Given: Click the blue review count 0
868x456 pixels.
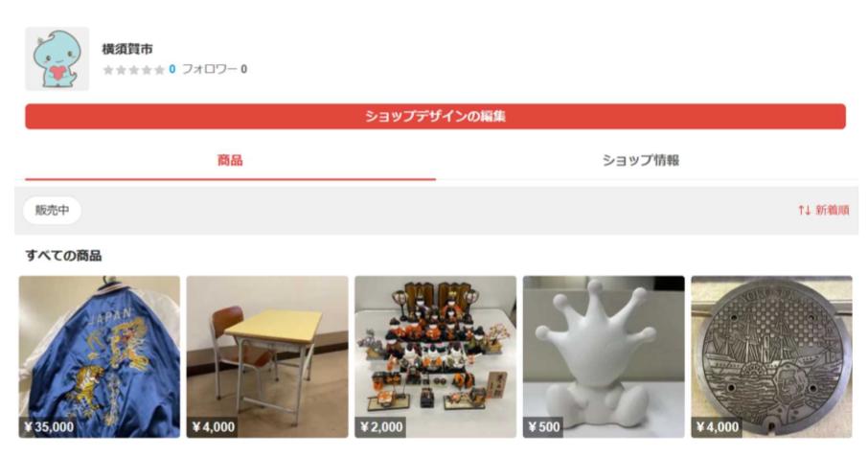Looking at the screenshot, I should tap(172, 69).
